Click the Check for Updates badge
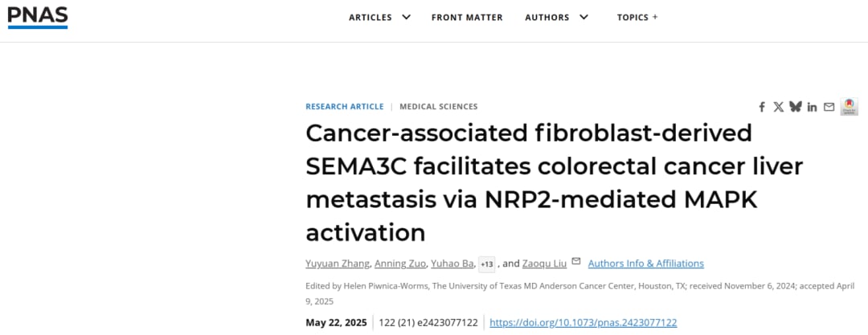The image size is (868, 335). (x=850, y=107)
